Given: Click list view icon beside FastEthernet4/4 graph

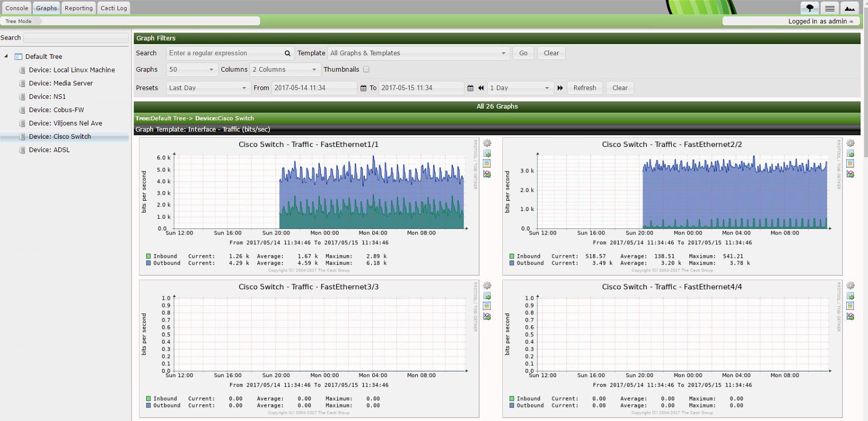Looking at the screenshot, I should point(850,306).
